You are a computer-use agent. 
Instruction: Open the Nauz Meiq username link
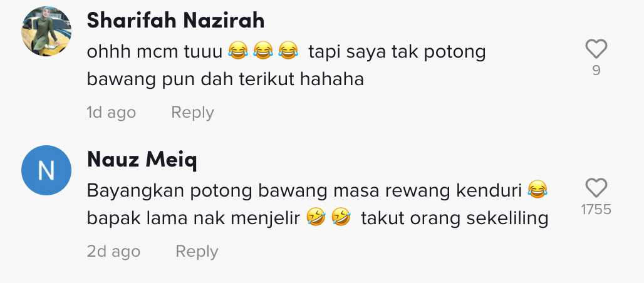coord(142,160)
